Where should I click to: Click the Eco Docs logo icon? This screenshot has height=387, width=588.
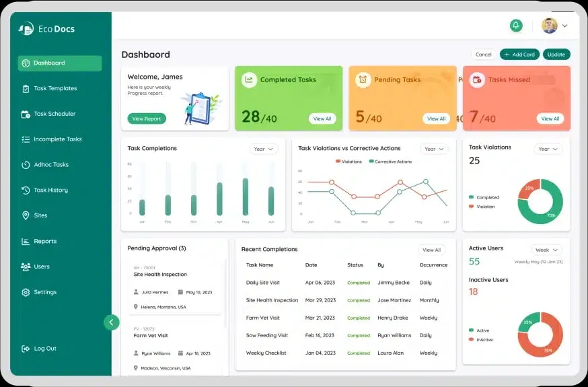tap(26, 29)
